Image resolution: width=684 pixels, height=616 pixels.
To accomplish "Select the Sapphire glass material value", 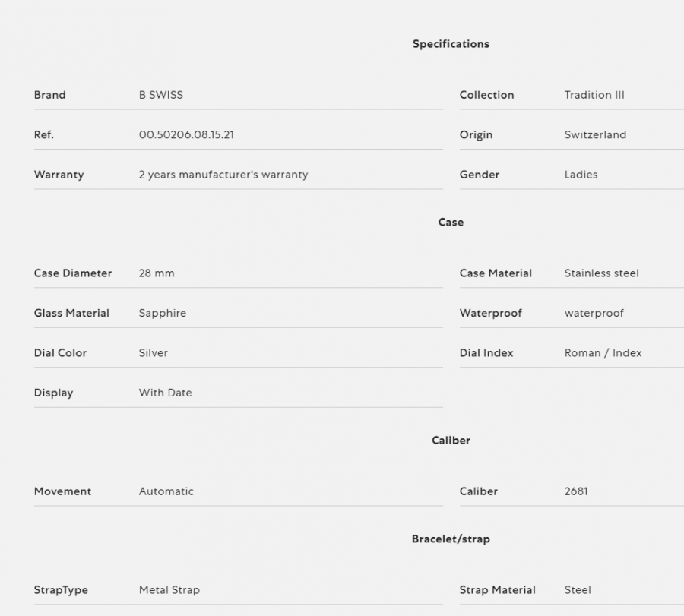I will [x=163, y=313].
